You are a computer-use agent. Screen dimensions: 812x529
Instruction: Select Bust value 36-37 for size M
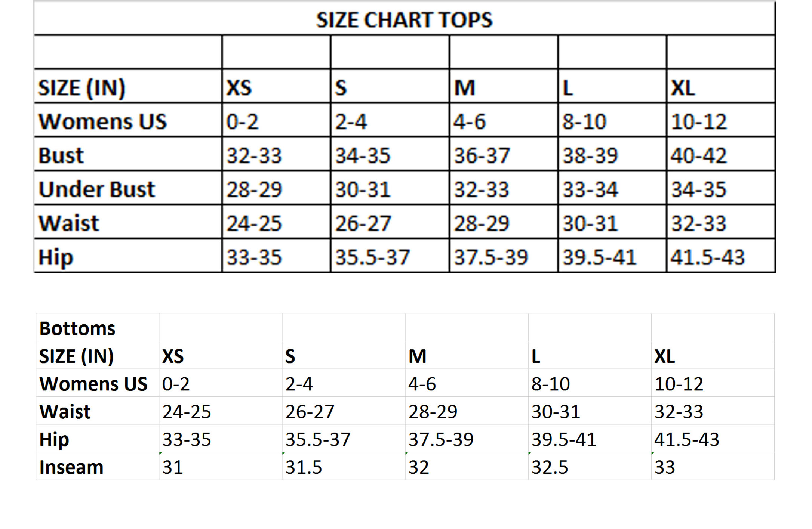tap(482, 156)
